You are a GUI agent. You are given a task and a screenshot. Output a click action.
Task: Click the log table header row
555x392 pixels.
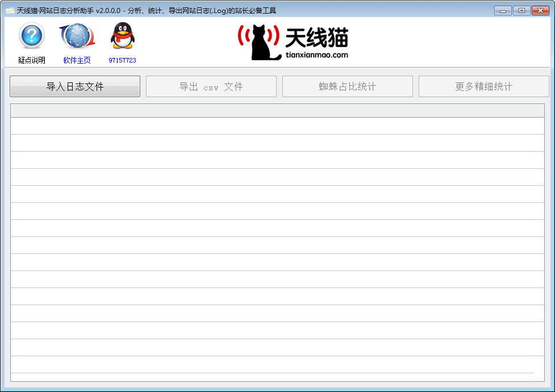tap(277, 110)
